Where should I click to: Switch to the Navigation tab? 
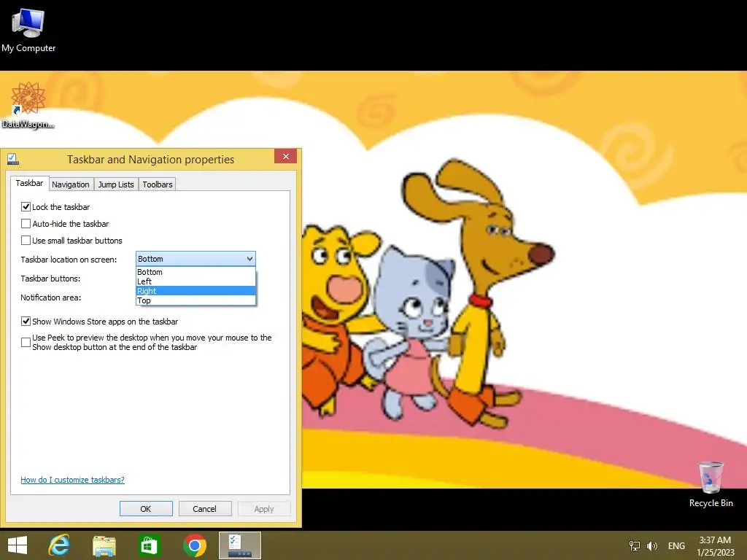pos(71,184)
